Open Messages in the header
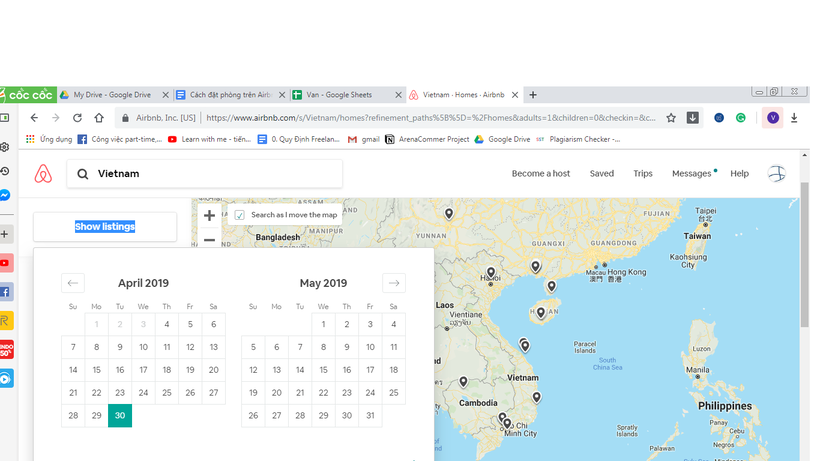The width and height of the screenshot is (820, 461). (691, 174)
